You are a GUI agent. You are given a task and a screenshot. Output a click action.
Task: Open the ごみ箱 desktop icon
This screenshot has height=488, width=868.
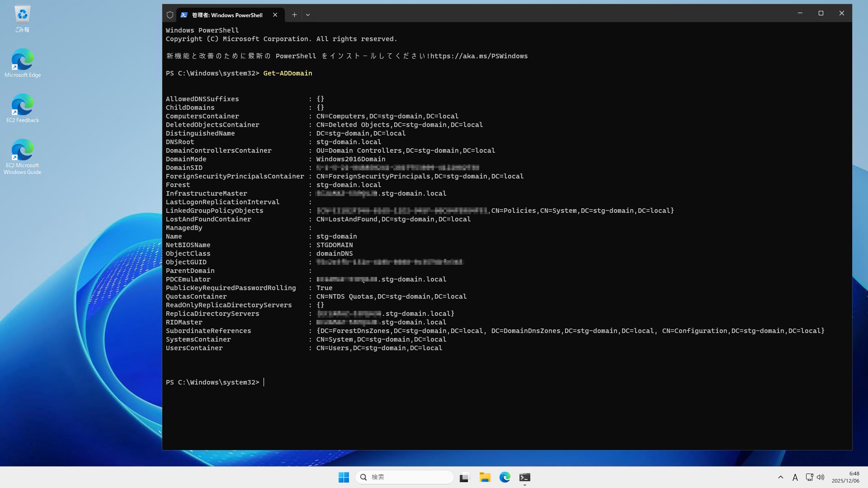[x=22, y=14]
